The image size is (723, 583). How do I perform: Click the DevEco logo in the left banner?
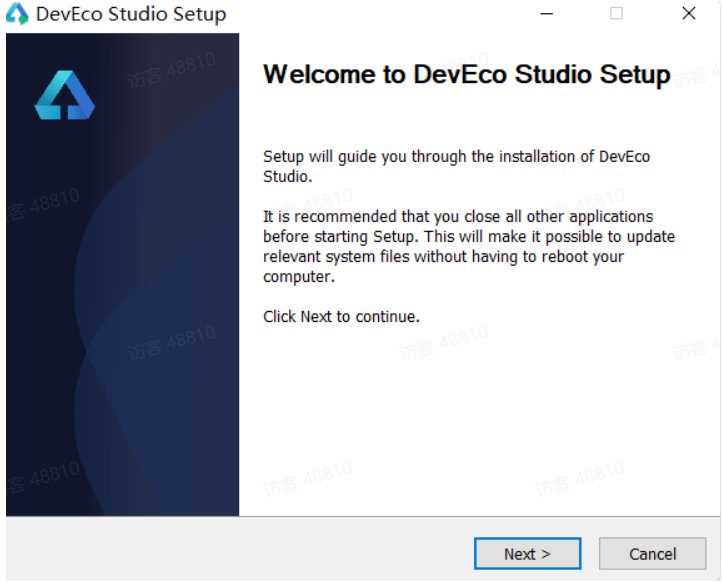(x=64, y=96)
